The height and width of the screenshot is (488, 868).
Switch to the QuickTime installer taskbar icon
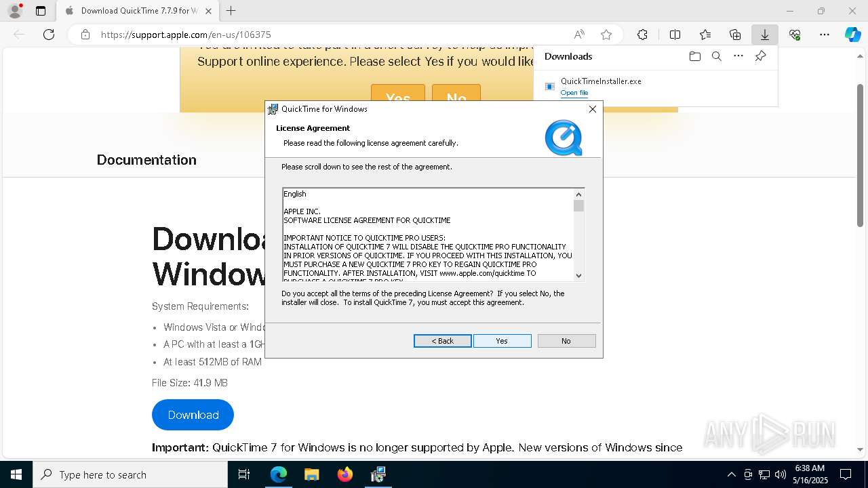click(378, 474)
